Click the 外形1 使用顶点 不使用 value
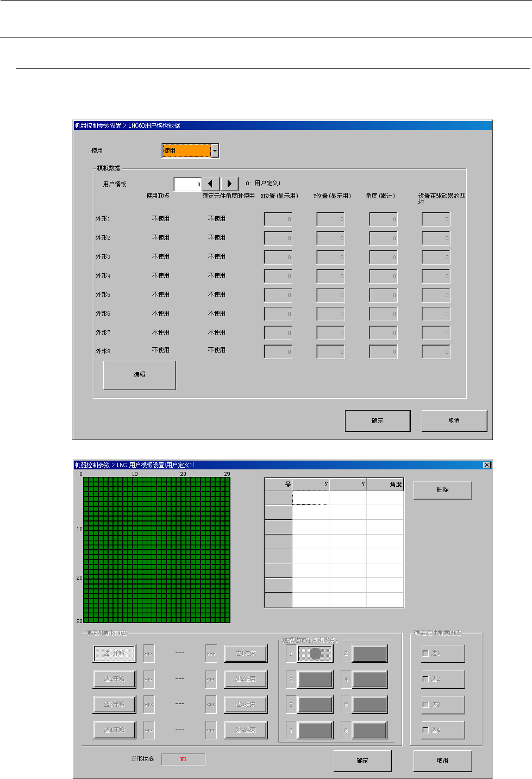The image size is (532, 779). pos(161,218)
